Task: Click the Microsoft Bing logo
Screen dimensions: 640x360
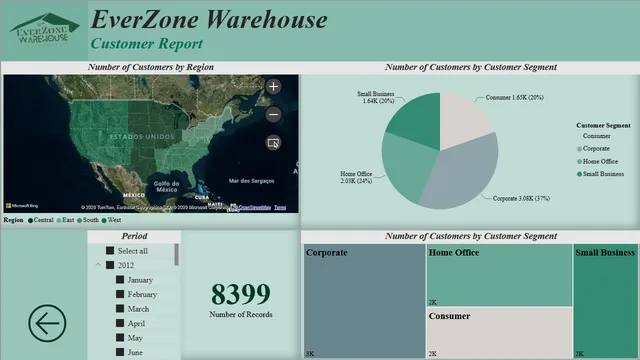Action: 22,206
